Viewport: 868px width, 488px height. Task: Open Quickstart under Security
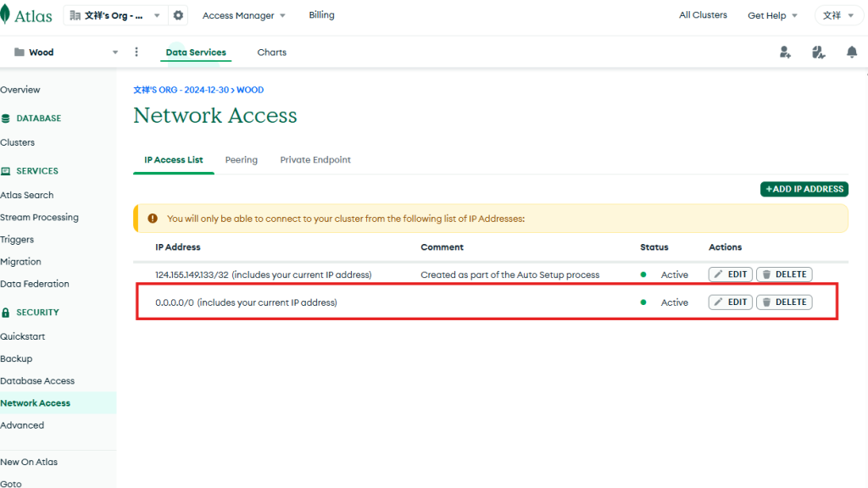coord(22,335)
